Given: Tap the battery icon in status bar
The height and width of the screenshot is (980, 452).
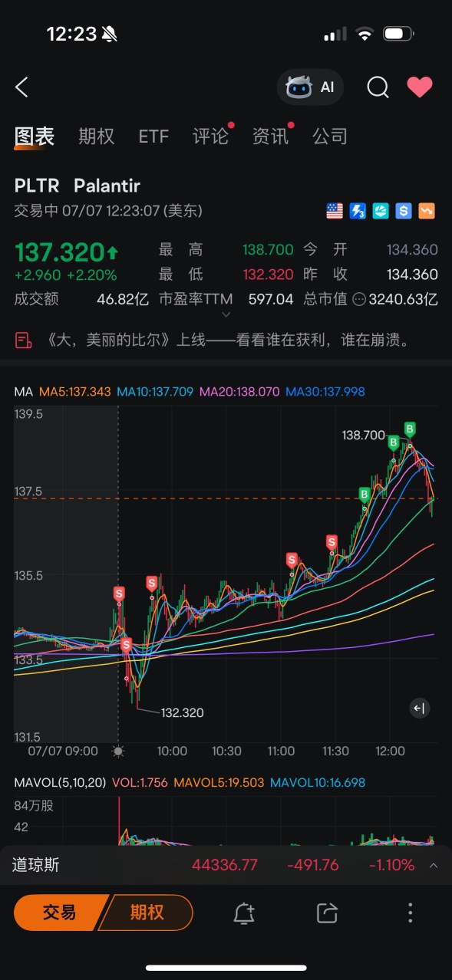Looking at the screenshot, I should pyautogui.click(x=398, y=34).
